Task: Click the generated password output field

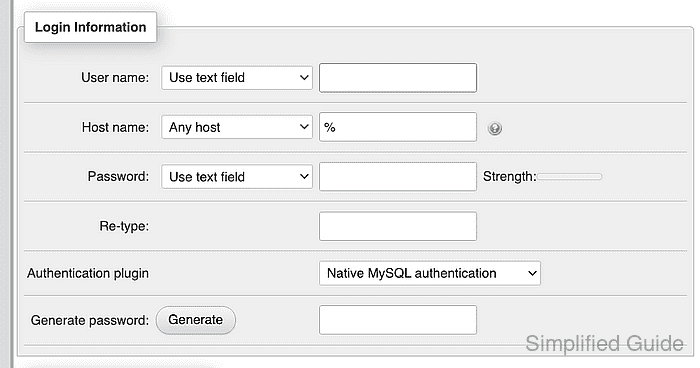Action: 398,320
